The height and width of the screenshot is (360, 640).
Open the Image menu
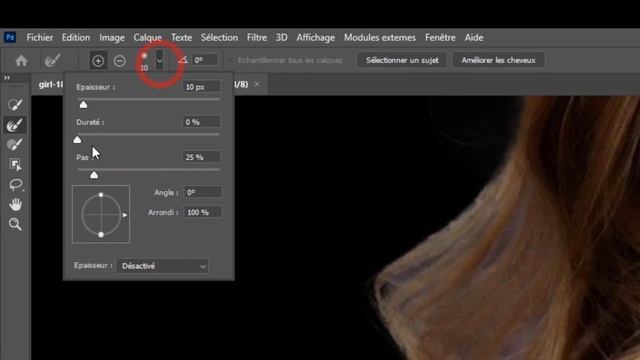[x=112, y=38]
